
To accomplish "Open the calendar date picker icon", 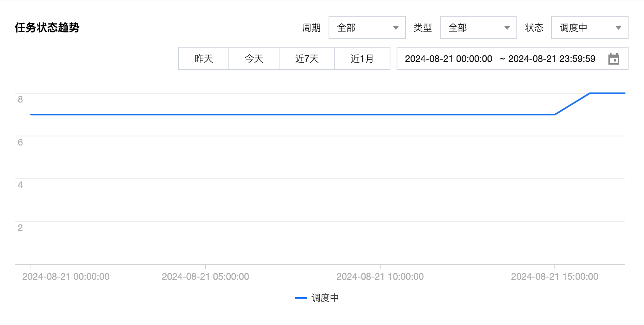I will (613, 59).
